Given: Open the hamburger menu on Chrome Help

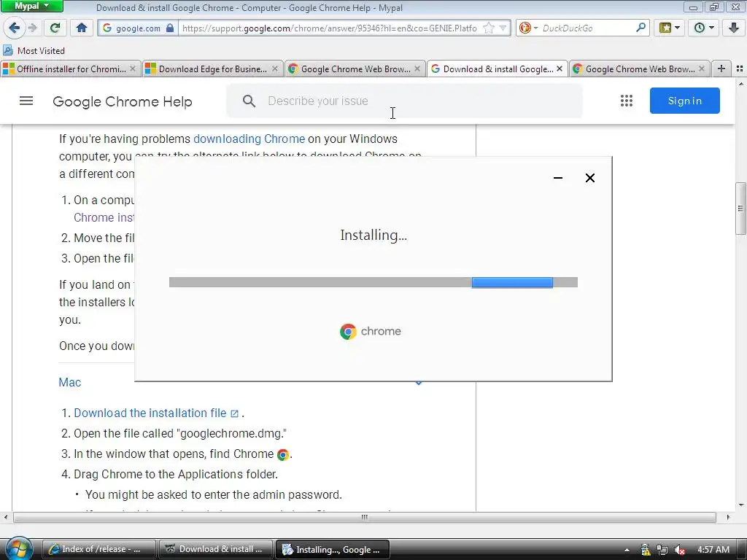Looking at the screenshot, I should pos(26,101).
